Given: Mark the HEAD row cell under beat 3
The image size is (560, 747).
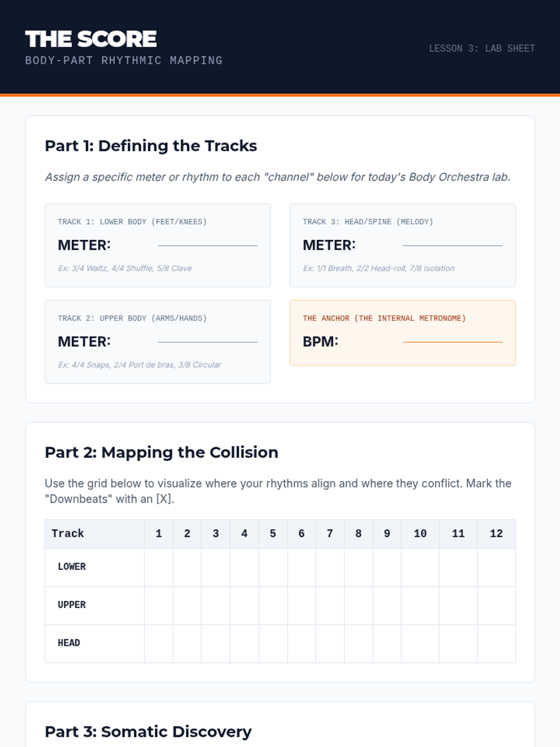Looking at the screenshot, I should [x=216, y=644].
